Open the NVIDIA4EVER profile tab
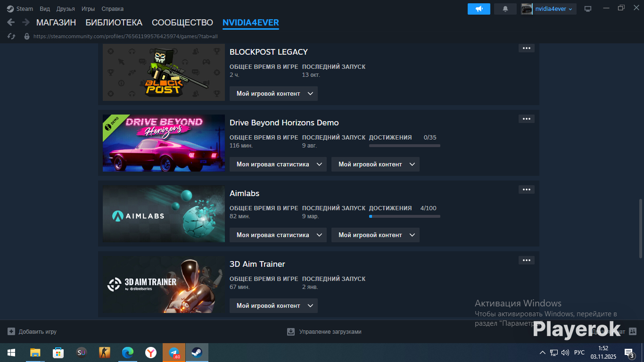The width and height of the screenshot is (644, 362). coord(251,23)
